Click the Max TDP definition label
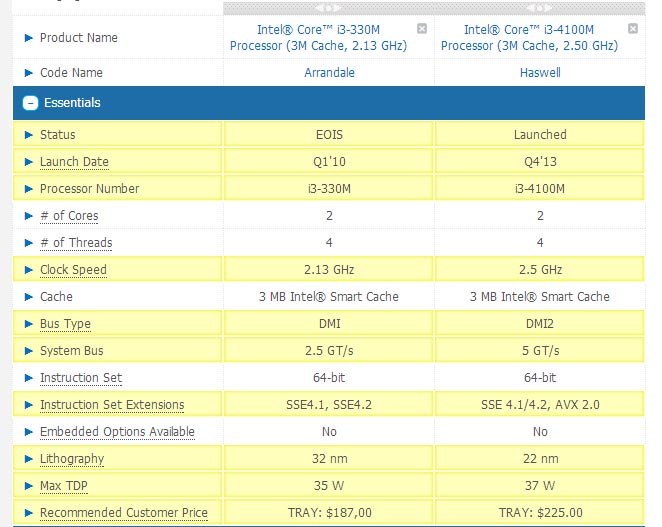Image resolution: width=662 pixels, height=527 pixels. click(x=64, y=486)
